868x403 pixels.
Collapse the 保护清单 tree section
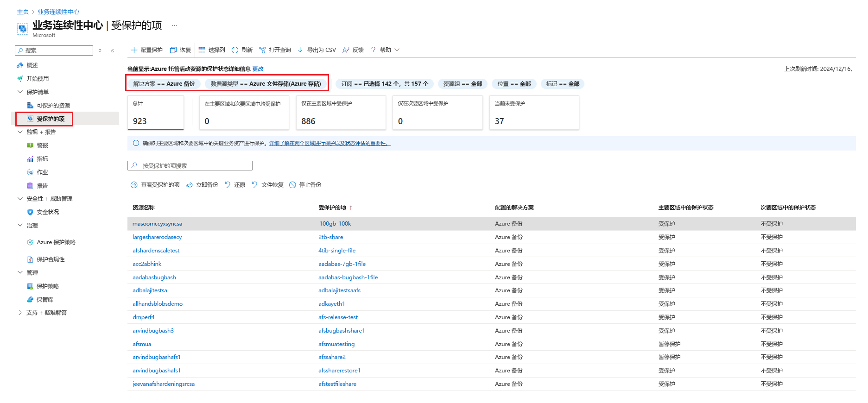click(20, 92)
